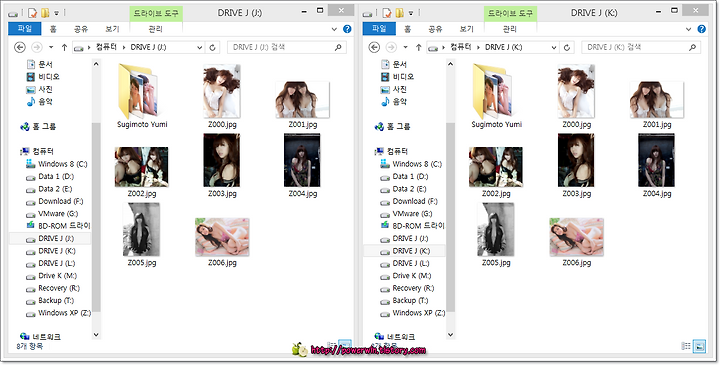
Task: Open the 파일 tab in left window
Action: (25, 29)
